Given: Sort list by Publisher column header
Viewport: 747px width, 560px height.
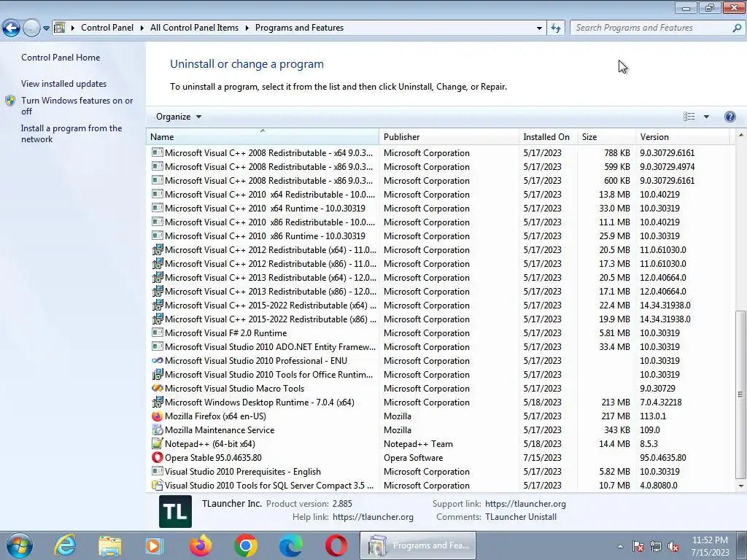Looking at the screenshot, I should point(449,136).
